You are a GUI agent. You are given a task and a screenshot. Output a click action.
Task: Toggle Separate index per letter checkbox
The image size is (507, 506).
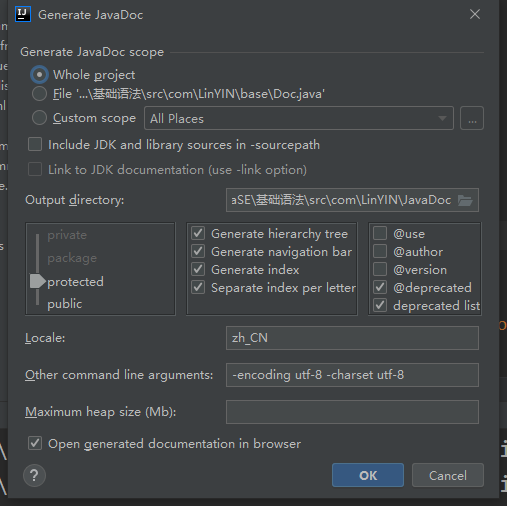tap(198, 287)
